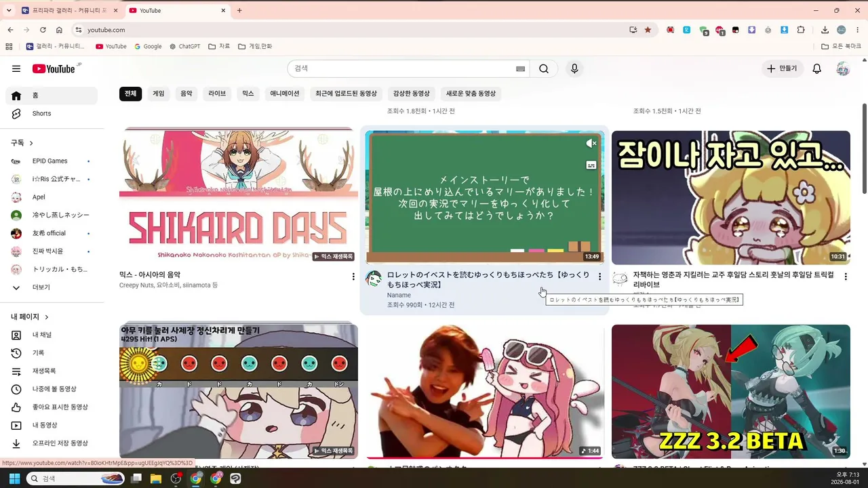Select the 전체 filter chip
Screen dimensions: 868x488
[130, 94]
